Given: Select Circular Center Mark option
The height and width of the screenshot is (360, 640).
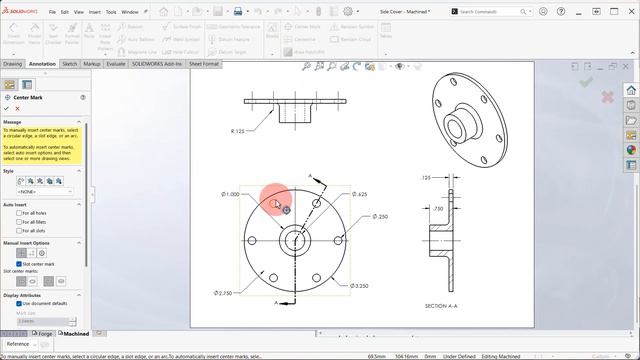Looking at the screenshot, I should tap(42, 253).
